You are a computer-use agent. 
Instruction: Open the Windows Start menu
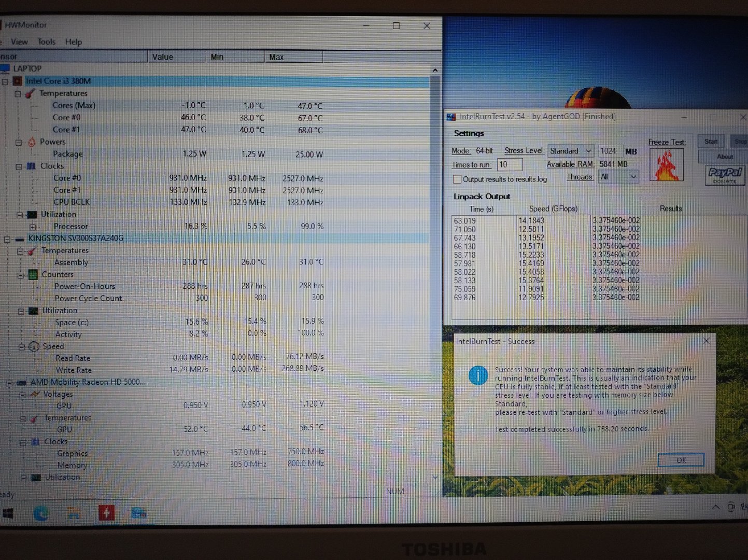pos(8,514)
